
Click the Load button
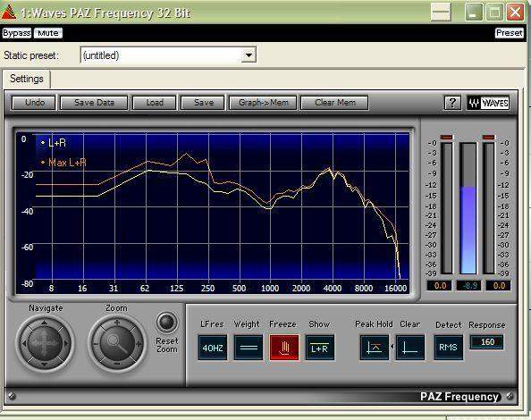click(x=155, y=103)
